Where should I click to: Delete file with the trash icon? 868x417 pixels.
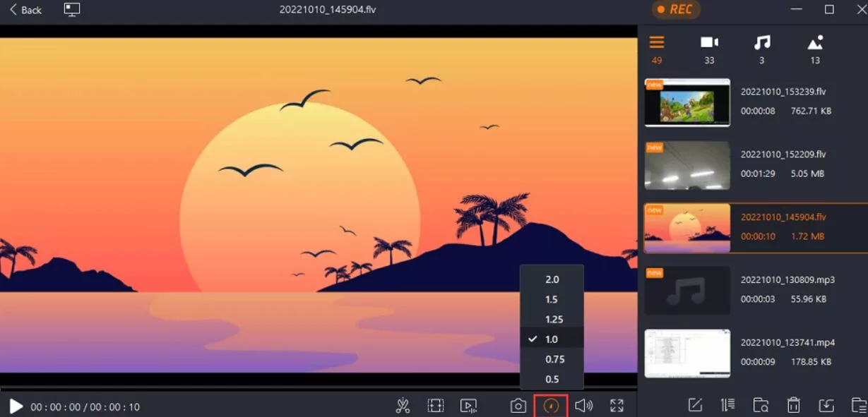pyautogui.click(x=794, y=405)
